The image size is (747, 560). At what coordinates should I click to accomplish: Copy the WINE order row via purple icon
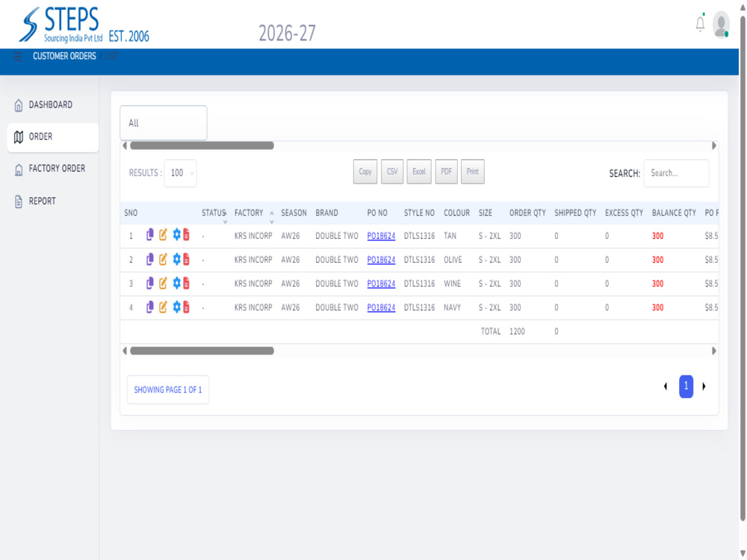(x=149, y=283)
